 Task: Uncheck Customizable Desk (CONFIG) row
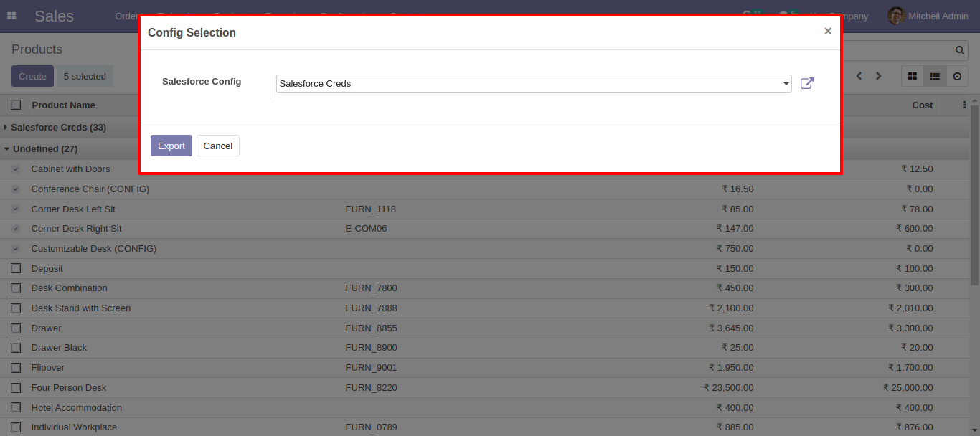pyautogui.click(x=16, y=249)
